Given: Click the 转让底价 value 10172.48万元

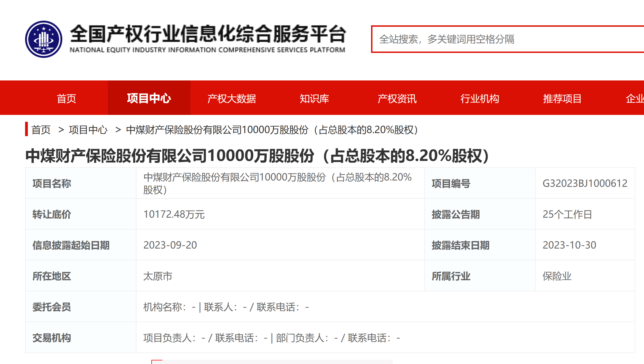Looking at the screenshot, I should pos(174,214).
